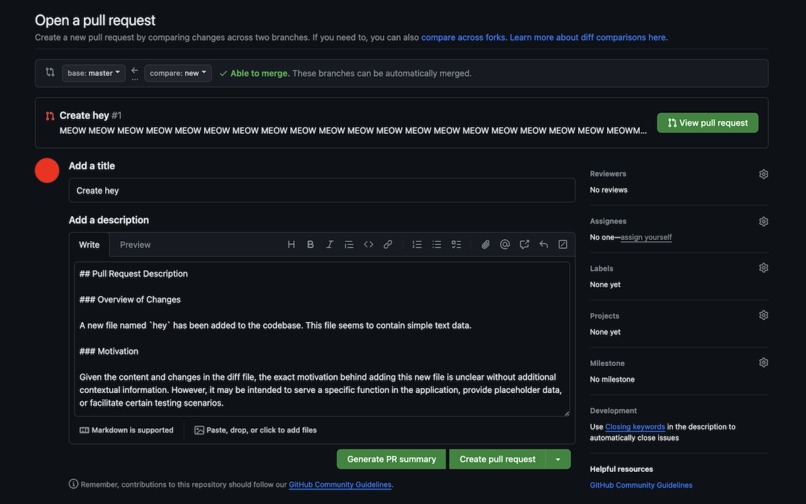Insert a numbered list icon
806x504 pixels.
coord(417,244)
